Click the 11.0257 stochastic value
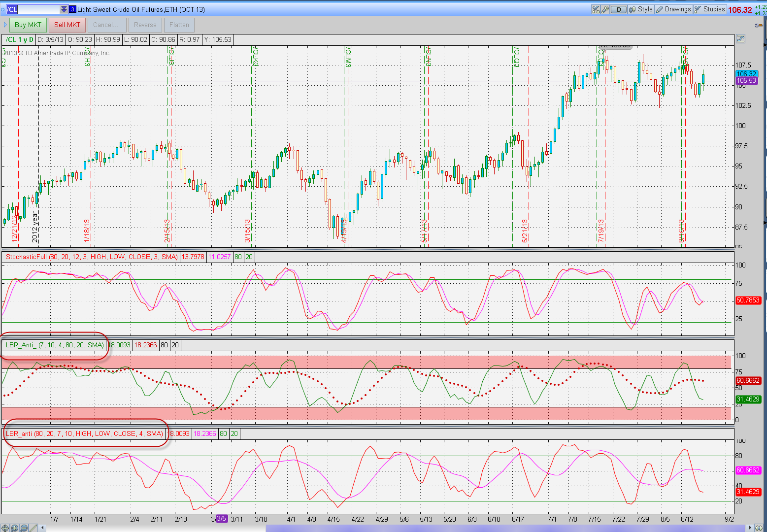This screenshot has width=767, height=532. [220, 257]
